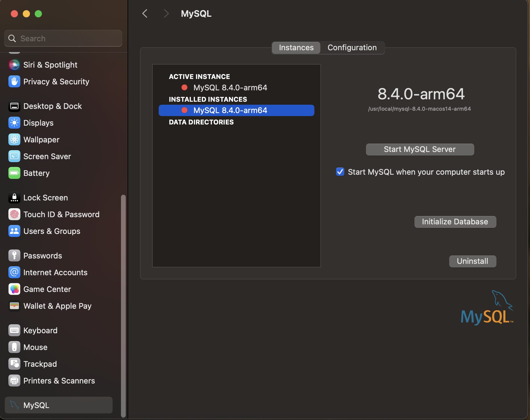The height and width of the screenshot is (420, 530).
Task: Open Passwords settings label
Action: [x=43, y=256]
